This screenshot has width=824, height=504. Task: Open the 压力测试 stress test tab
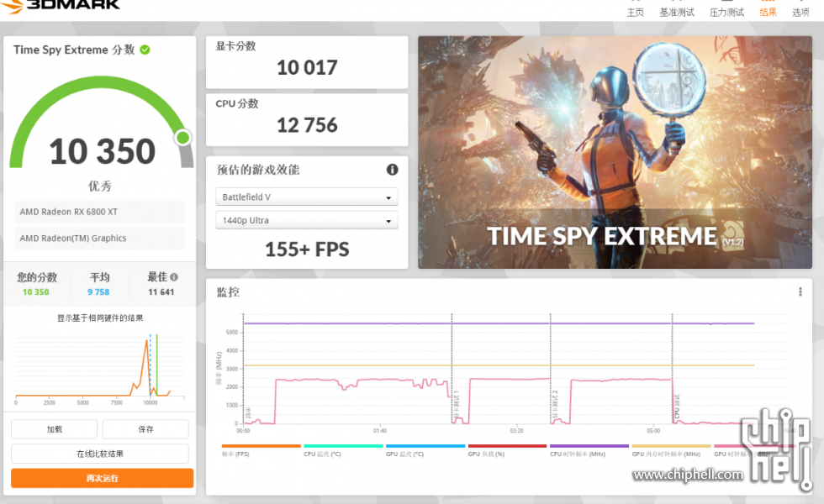(x=726, y=12)
